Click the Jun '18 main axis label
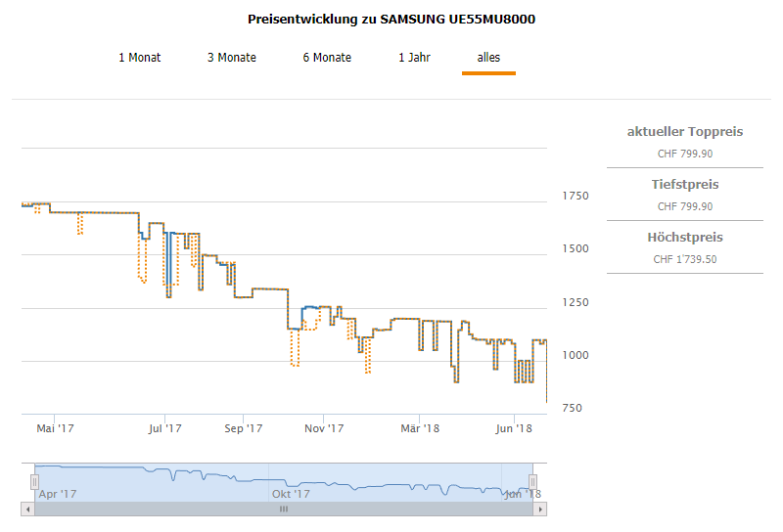Image resolution: width=783 pixels, height=532 pixels. (x=514, y=428)
